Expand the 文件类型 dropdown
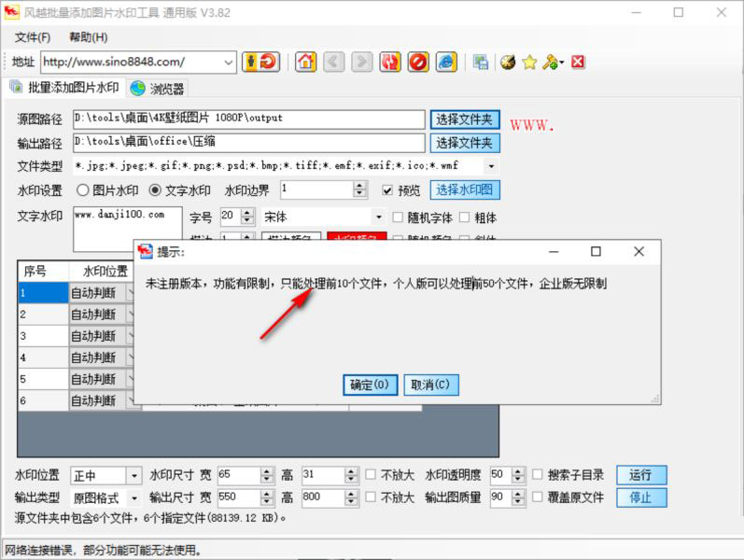The image size is (744, 560). pos(491,166)
